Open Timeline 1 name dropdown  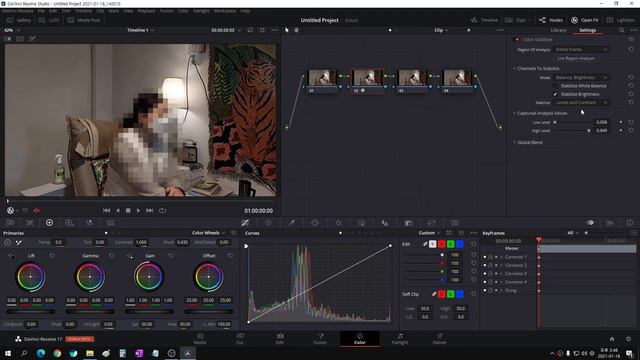point(140,30)
